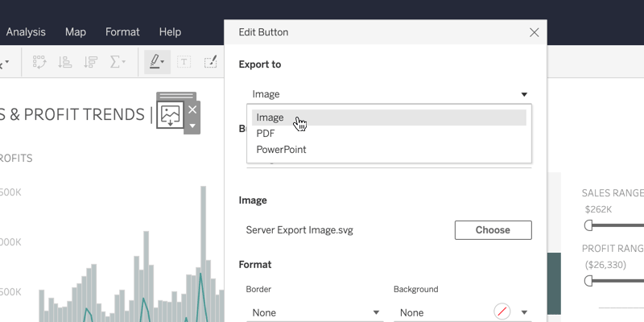Open the Totals sigma icon
644x322 pixels.
117,61
